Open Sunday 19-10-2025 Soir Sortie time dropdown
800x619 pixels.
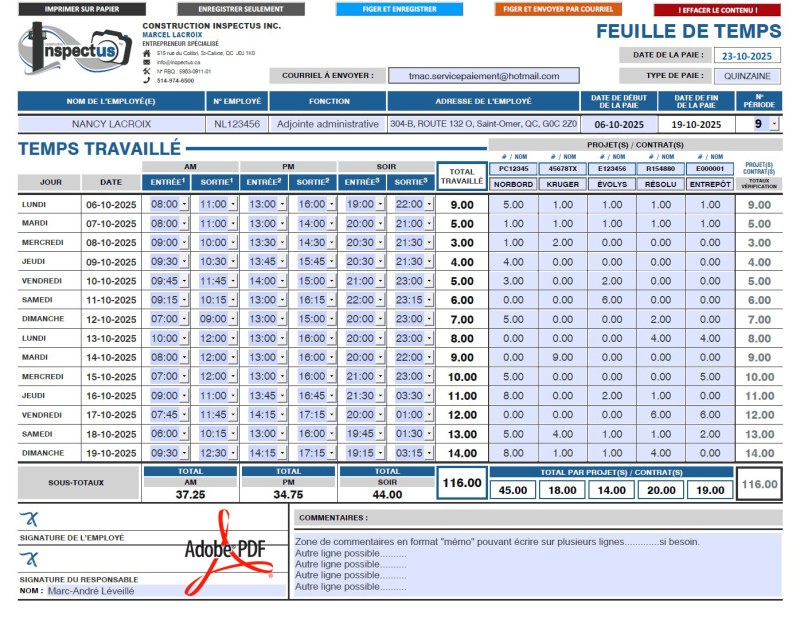pyautogui.click(x=430, y=453)
